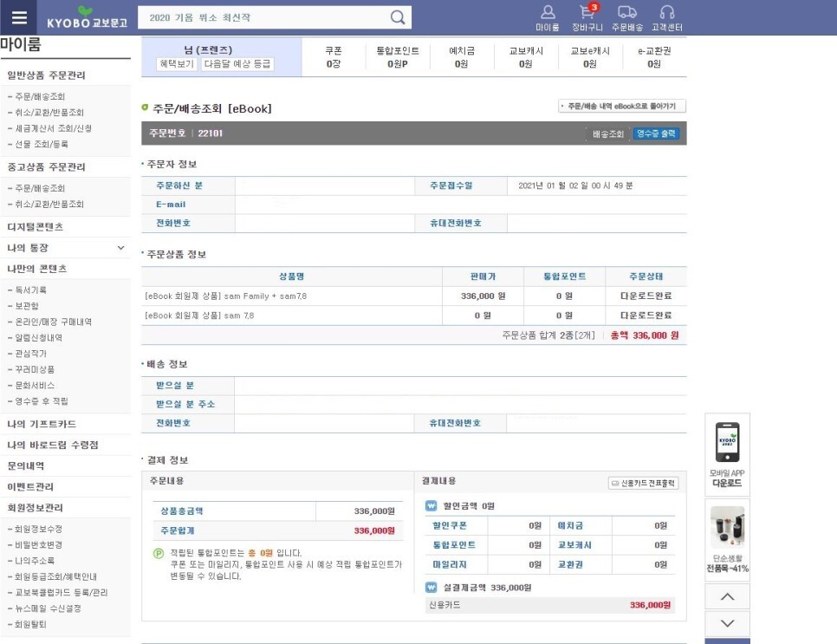Open 꾸러미상품 link
This screenshot has width=837, height=644.
coord(35,369)
